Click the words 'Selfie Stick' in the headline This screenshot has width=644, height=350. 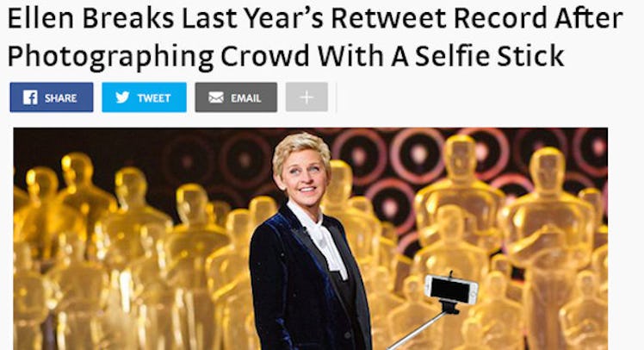coord(489,56)
